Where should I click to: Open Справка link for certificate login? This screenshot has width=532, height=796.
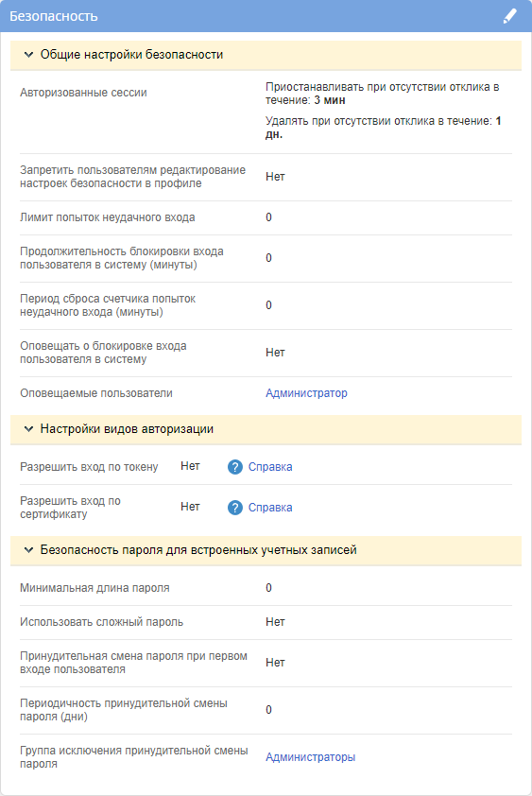pyautogui.click(x=270, y=508)
